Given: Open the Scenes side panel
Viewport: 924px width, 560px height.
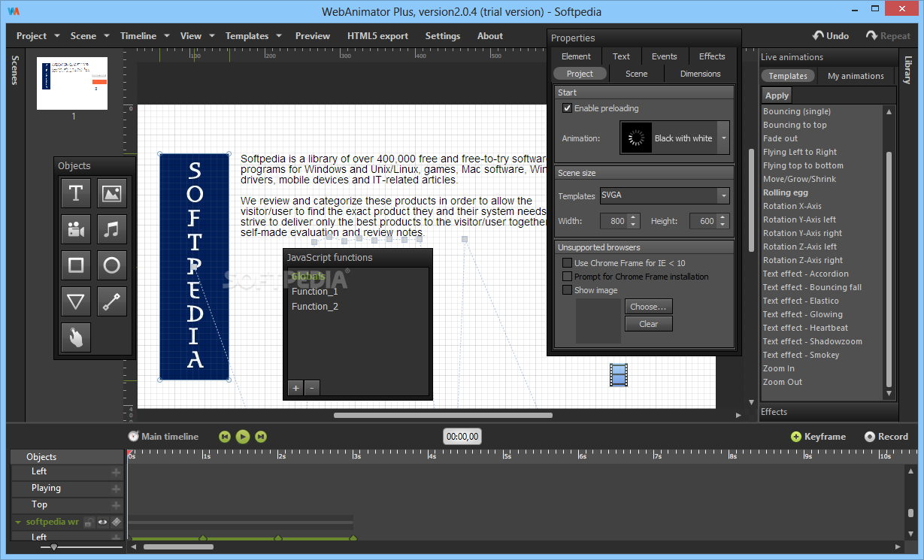Looking at the screenshot, I should 14,70.
